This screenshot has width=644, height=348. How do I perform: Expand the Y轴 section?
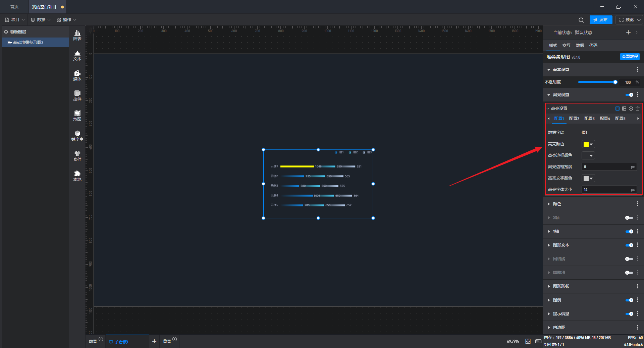click(549, 231)
